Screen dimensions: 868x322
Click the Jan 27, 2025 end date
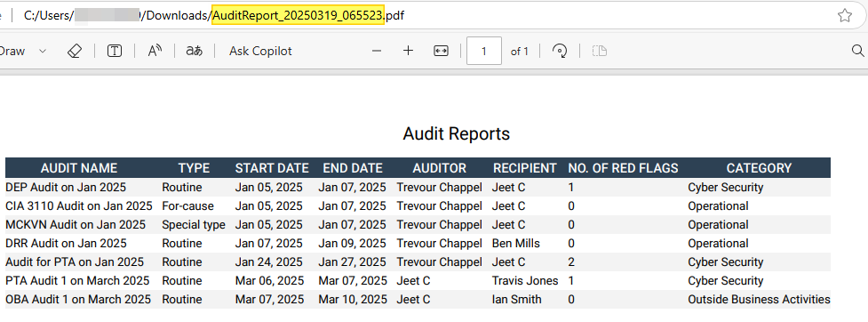pos(352,262)
